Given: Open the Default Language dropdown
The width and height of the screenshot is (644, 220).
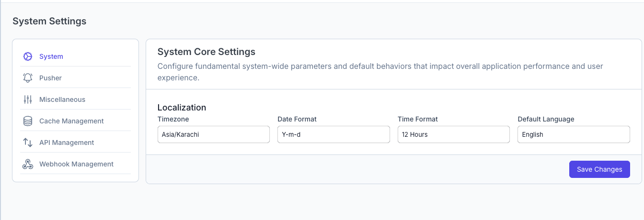Looking at the screenshot, I should pyautogui.click(x=574, y=134).
